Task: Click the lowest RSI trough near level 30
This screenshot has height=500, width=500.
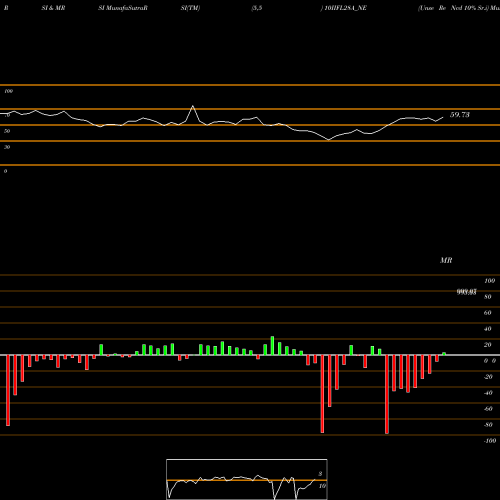Action: (329, 140)
